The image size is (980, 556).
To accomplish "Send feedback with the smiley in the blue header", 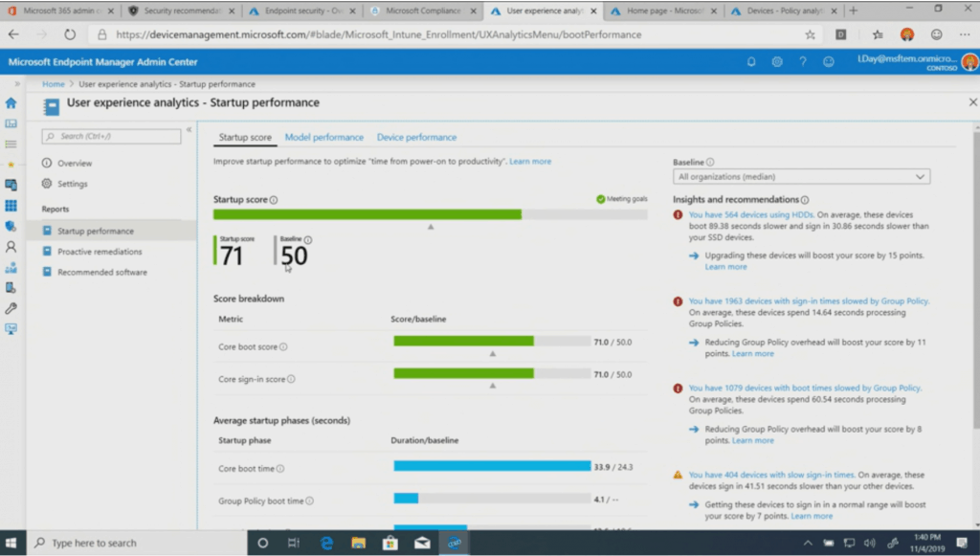I will 828,62.
